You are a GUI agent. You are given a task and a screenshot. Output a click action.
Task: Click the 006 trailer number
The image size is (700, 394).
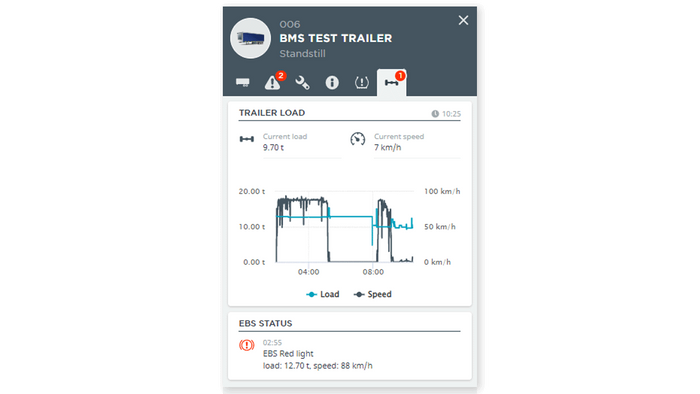(290, 25)
